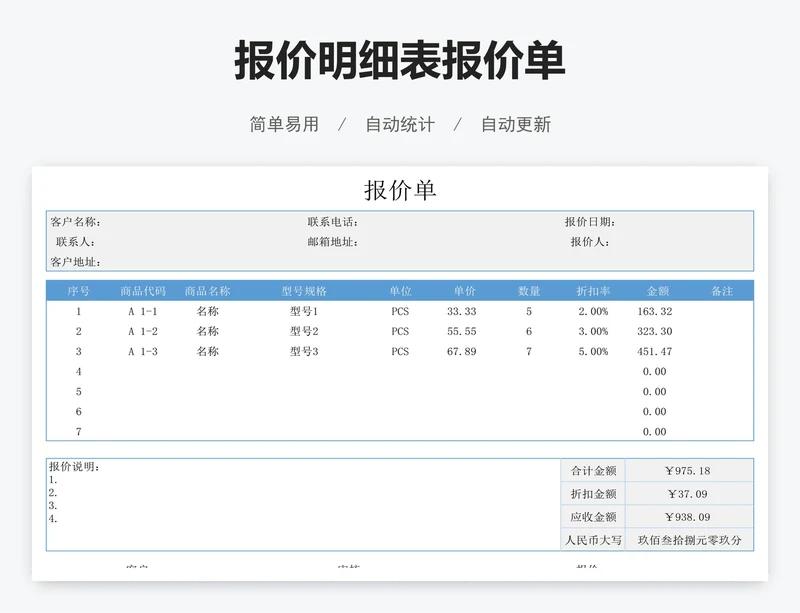Viewport: 800px width, 613px height.
Task: Click the 邮箱地址 label
Action: point(333,242)
